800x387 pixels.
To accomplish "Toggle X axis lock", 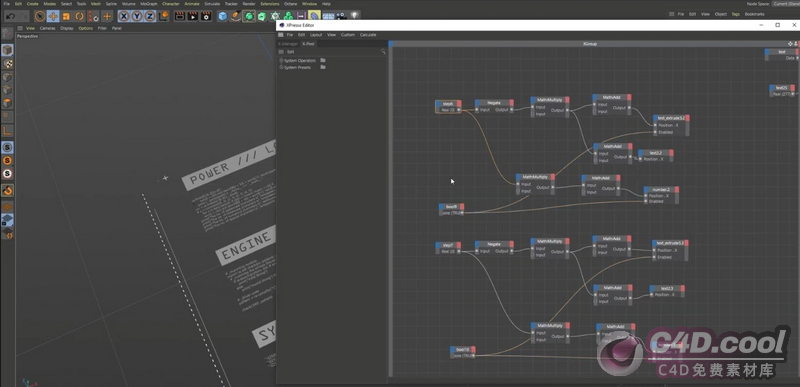I will [x=123, y=16].
